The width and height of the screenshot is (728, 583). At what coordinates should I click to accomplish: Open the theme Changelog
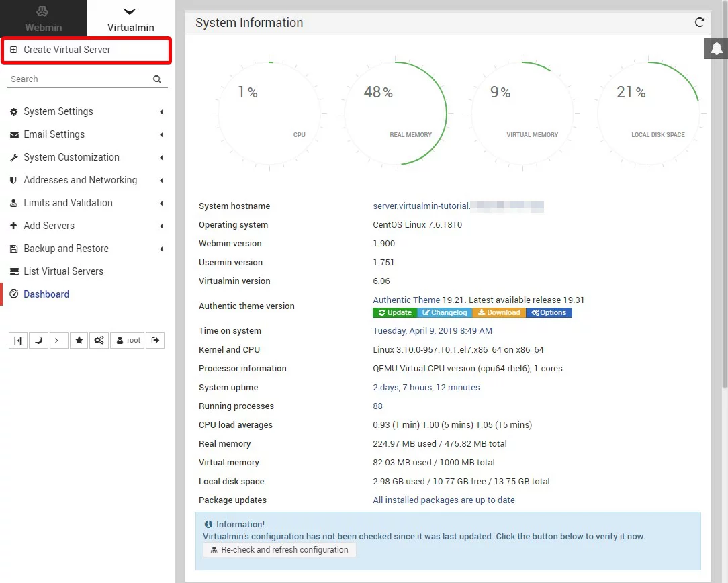[x=445, y=313]
